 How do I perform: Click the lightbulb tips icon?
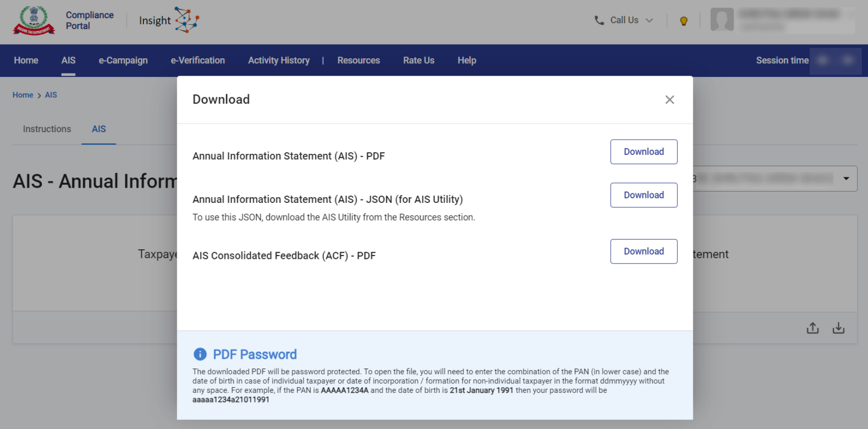pos(683,21)
